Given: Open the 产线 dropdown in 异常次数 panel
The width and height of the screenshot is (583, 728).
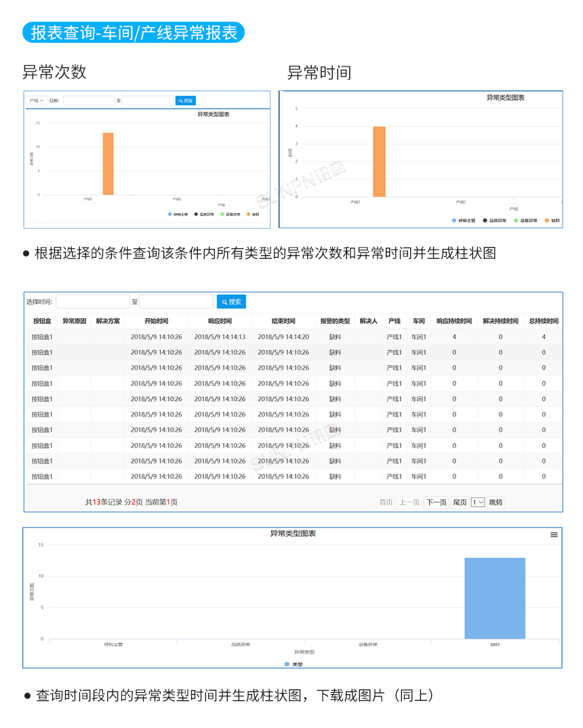Looking at the screenshot, I should (37, 100).
